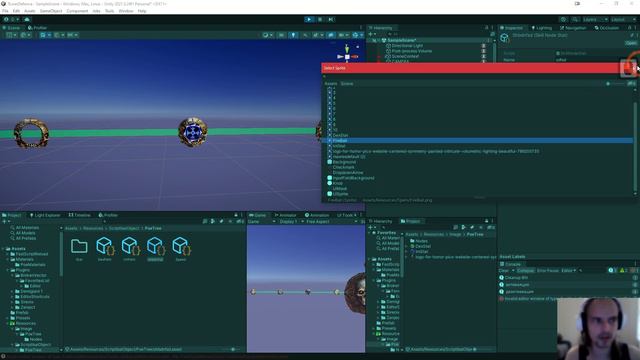Switch to the Lighting tab
The width and height of the screenshot is (640, 360).
[x=542, y=28]
